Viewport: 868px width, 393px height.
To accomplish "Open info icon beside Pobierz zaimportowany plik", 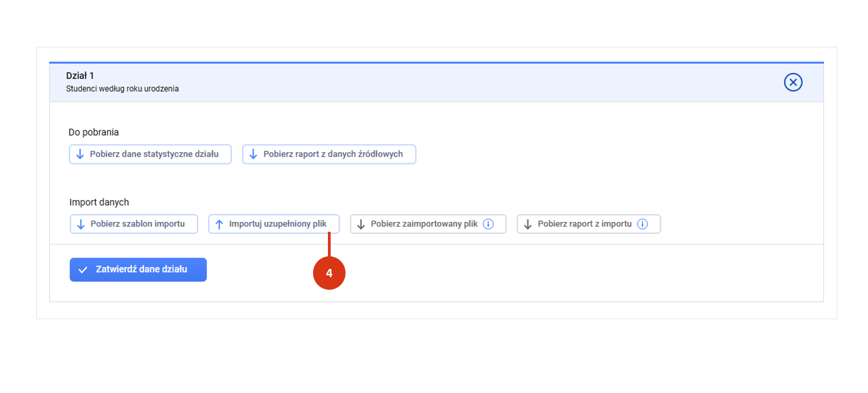I will click(488, 224).
